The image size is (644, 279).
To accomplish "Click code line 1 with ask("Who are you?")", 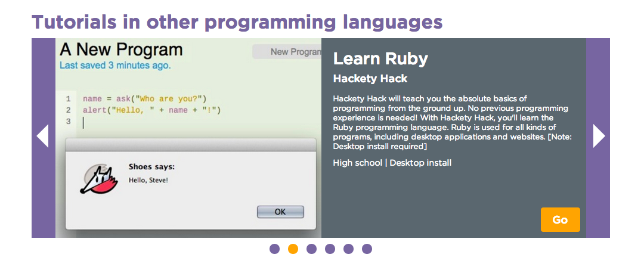I will coord(144,99).
